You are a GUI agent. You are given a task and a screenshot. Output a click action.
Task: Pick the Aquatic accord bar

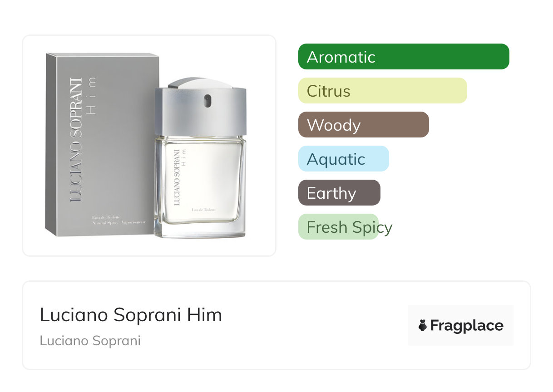pos(343,159)
